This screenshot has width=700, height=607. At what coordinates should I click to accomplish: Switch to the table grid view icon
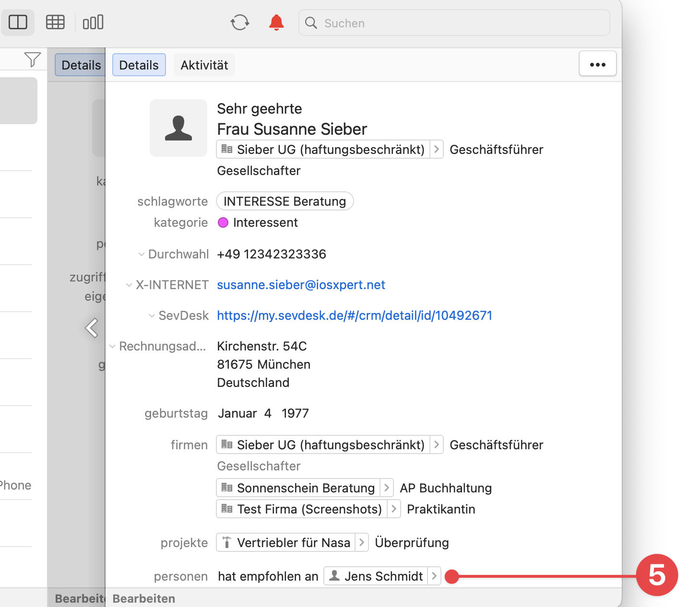pos(55,23)
